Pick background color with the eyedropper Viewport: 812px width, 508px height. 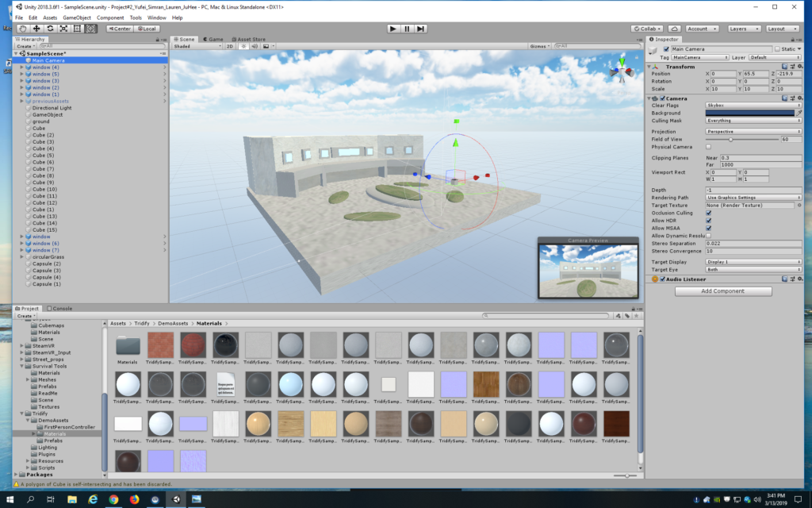point(799,113)
